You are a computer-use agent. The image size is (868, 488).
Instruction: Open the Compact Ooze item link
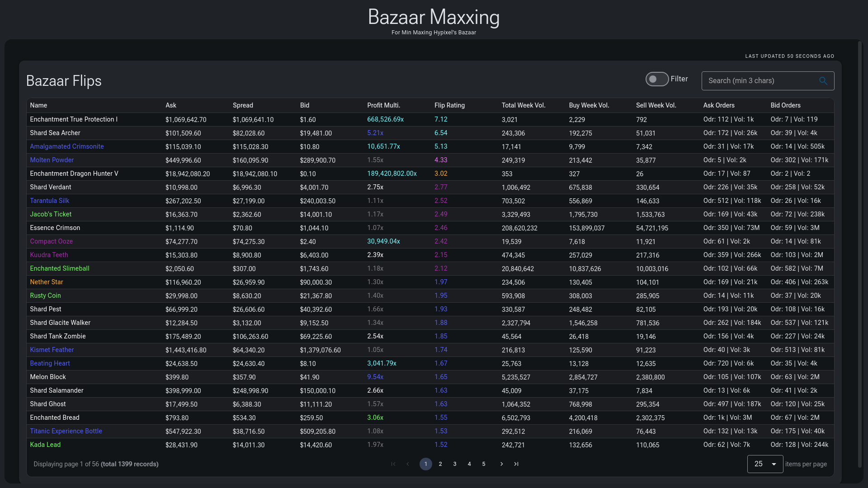point(51,241)
